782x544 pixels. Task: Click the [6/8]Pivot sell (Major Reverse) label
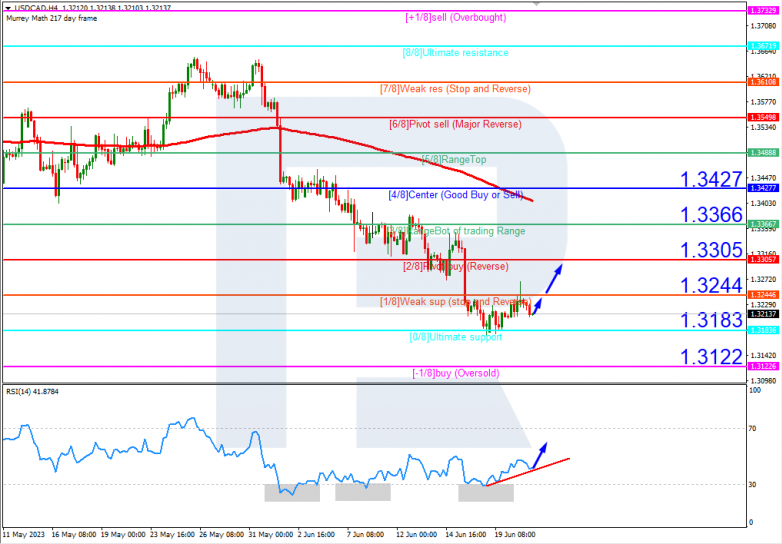[455, 124]
